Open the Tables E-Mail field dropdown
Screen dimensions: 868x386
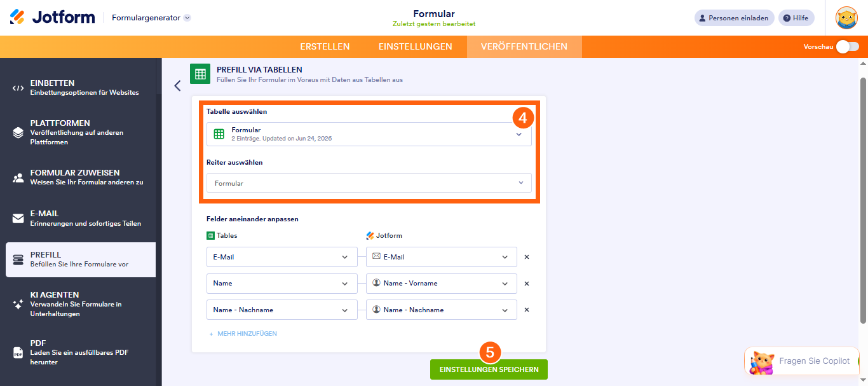coord(282,257)
